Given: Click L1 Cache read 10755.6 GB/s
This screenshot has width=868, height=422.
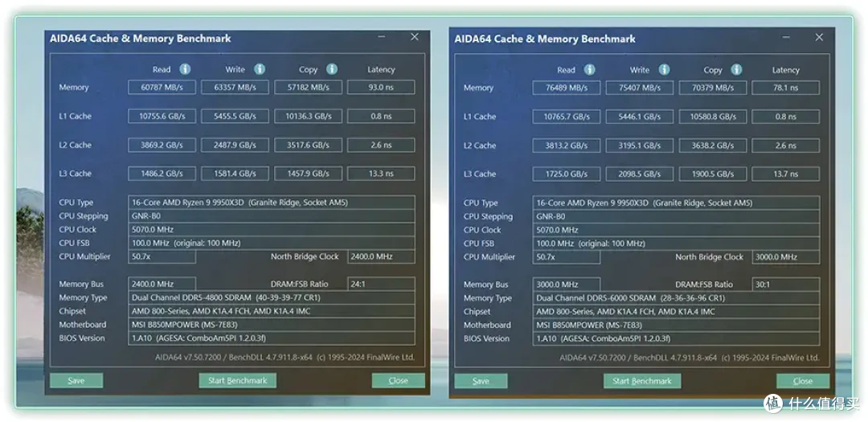Looking at the screenshot, I should click(162, 117).
